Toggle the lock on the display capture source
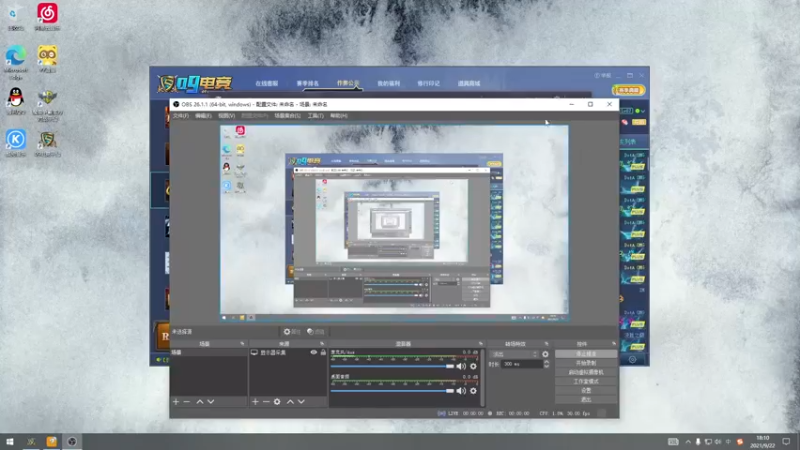 click(x=323, y=353)
